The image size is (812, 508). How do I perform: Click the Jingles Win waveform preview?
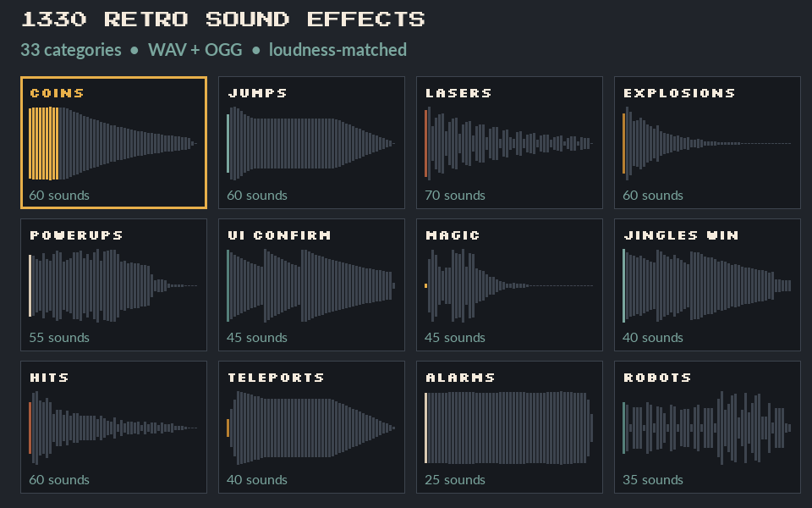coord(706,285)
